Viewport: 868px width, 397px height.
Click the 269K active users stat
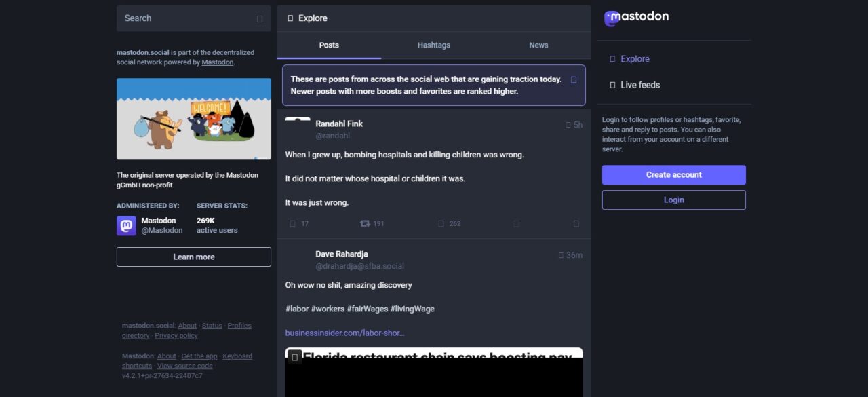pyautogui.click(x=217, y=225)
